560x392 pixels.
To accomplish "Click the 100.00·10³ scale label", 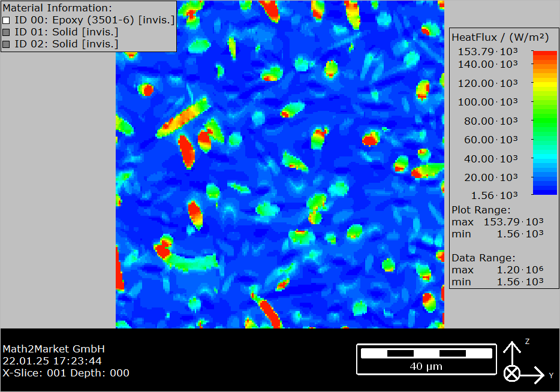I will 488,102.
